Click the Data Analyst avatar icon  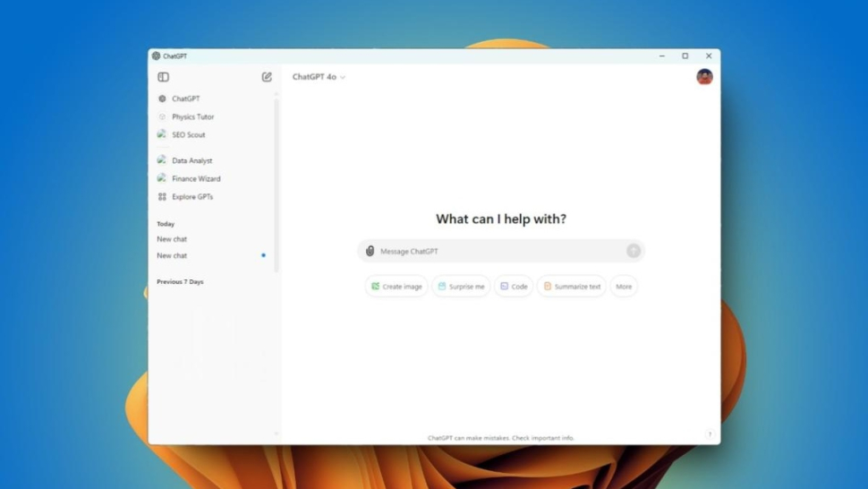pos(162,160)
